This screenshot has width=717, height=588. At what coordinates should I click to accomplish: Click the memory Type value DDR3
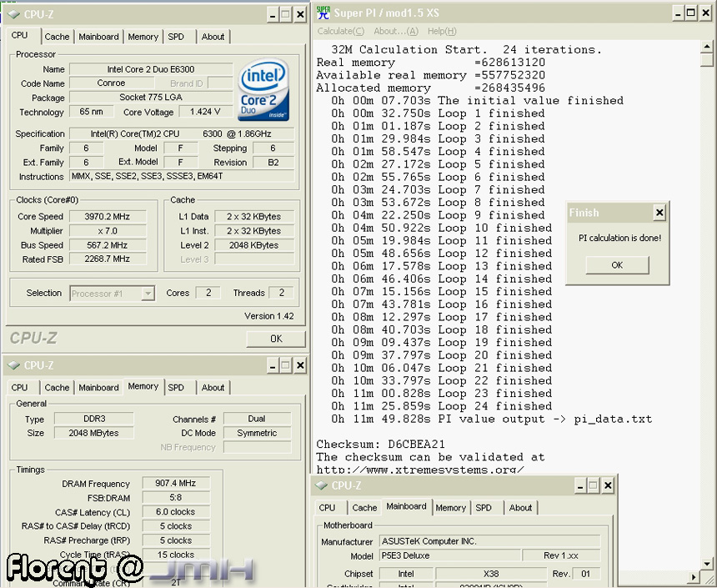(x=94, y=419)
